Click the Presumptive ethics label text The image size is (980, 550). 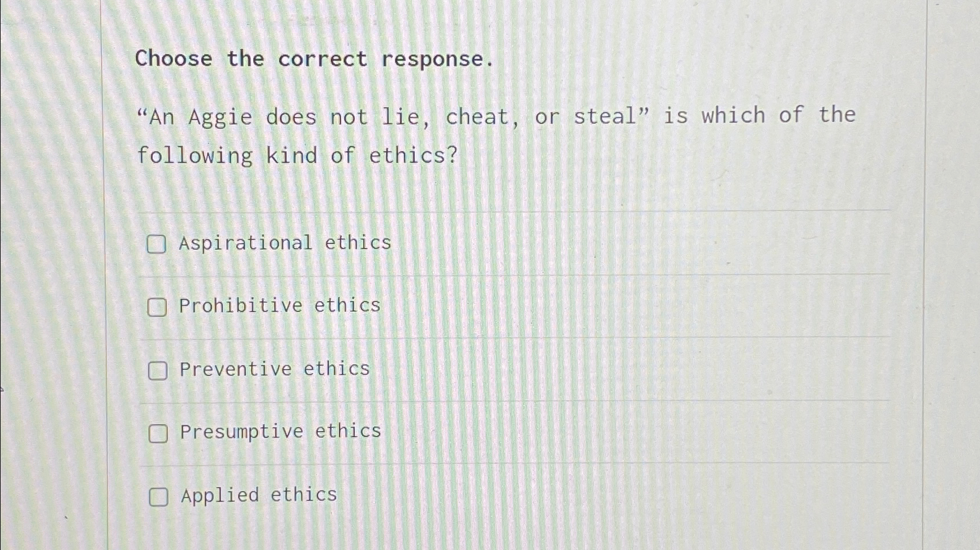coord(280,431)
